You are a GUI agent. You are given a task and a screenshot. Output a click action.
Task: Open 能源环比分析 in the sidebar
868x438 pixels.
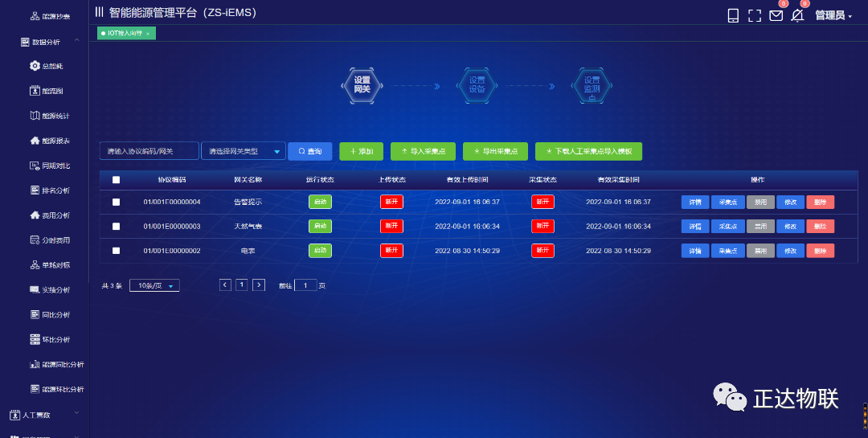[x=57, y=389]
